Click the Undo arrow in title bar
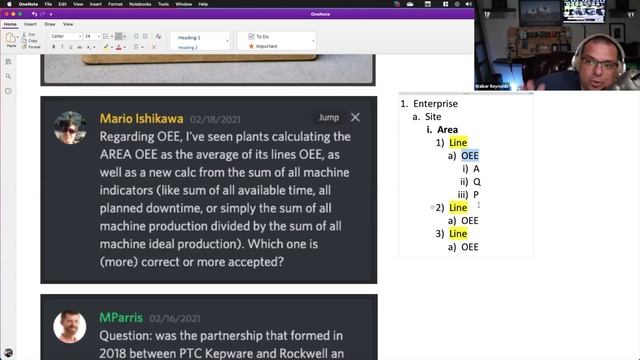 point(34,14)
